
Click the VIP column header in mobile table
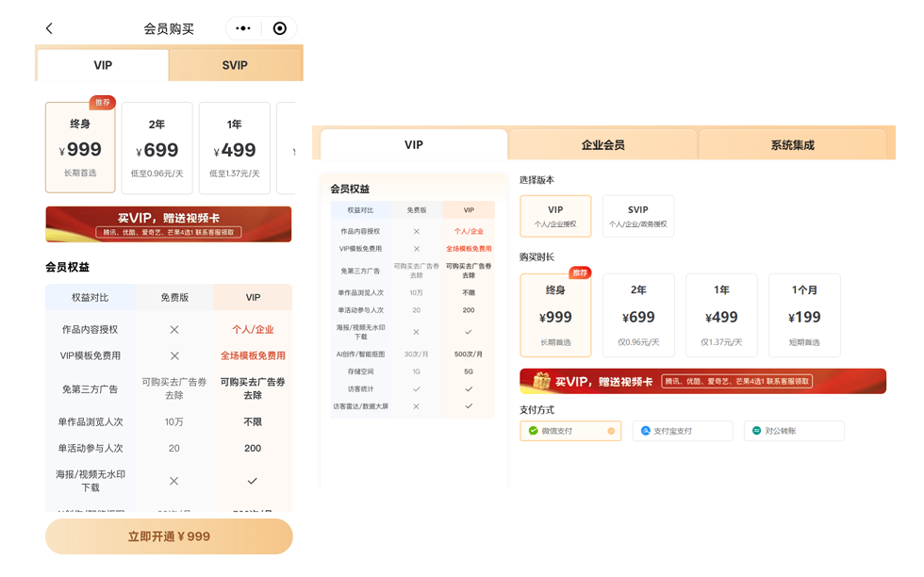(x=253, y=297)
